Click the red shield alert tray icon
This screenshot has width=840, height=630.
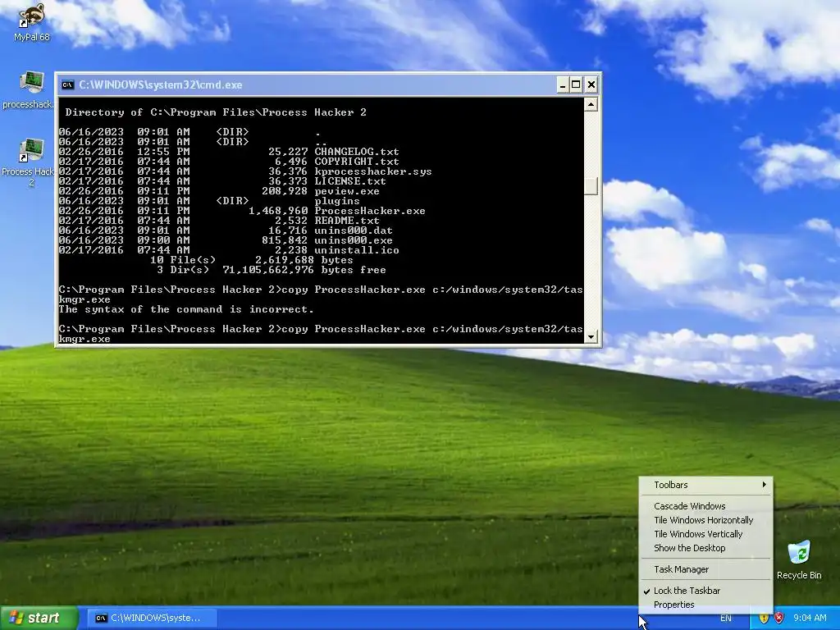pos(779,618)
